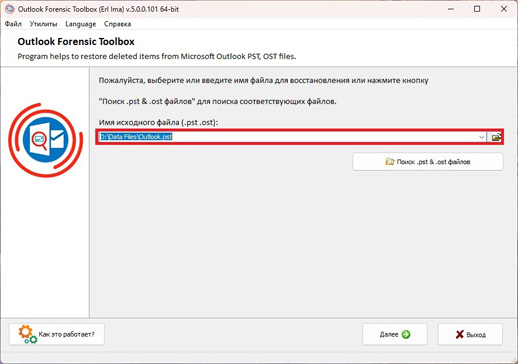Click the 'Имя исходного файла (.pst .ost):' label

(x=158, y=123)
